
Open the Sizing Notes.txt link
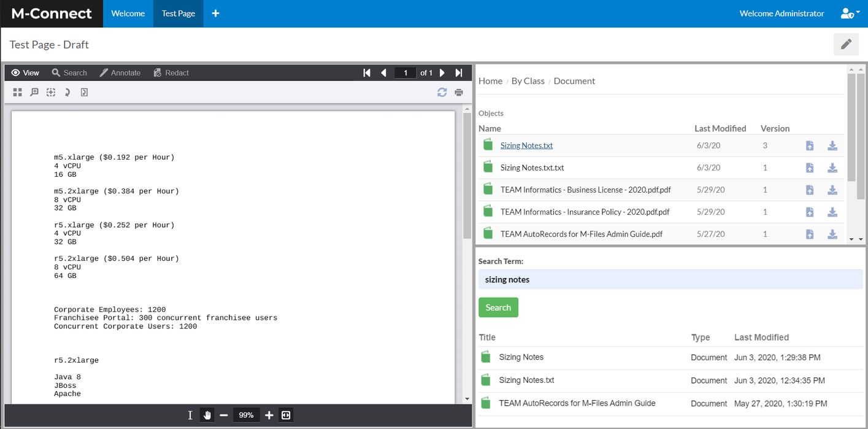(x=526, y=145)
